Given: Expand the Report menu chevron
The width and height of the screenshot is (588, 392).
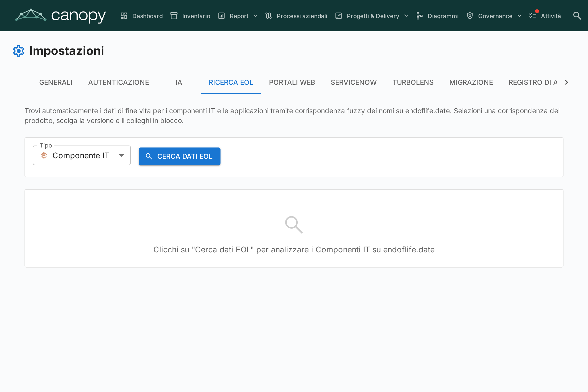Looking at the screenshot, I should 255,16.
